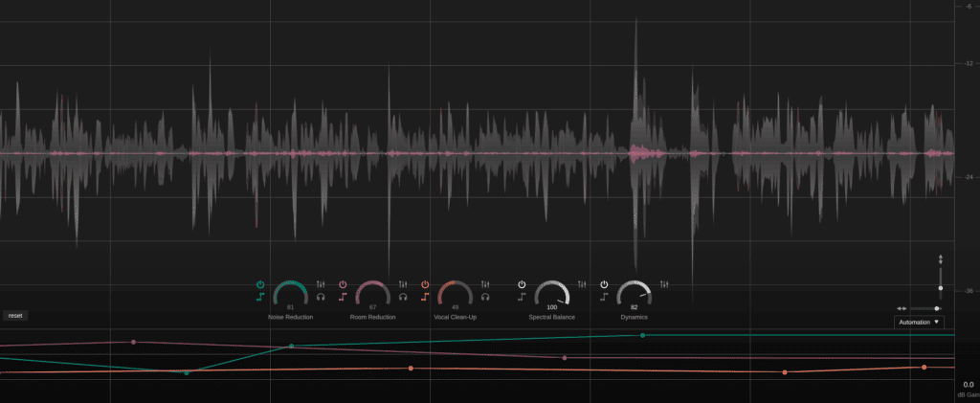Click the horizontal zoom slider handle
The width and height of the screenshot is (980, 403).
[936, 308]
